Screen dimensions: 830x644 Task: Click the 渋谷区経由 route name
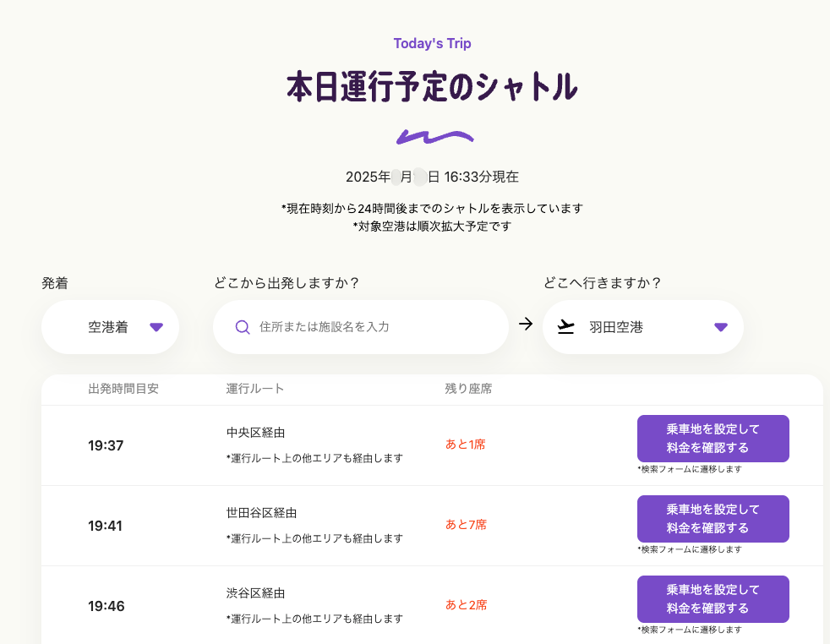[255, 594]
